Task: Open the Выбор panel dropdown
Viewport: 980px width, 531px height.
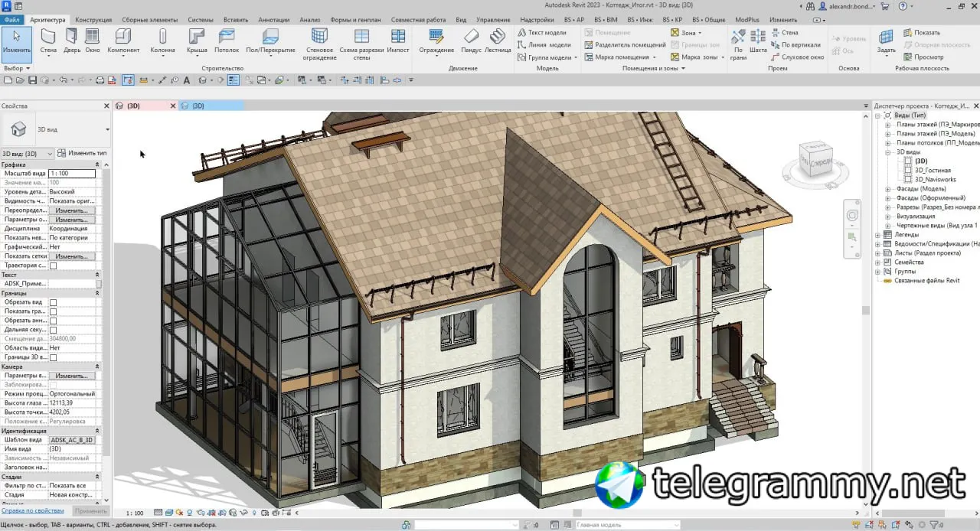Action: [x=16, y=68]
